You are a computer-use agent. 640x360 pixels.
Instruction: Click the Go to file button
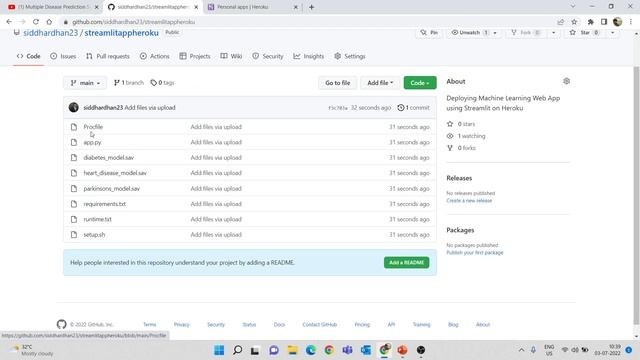click(338, 83)
